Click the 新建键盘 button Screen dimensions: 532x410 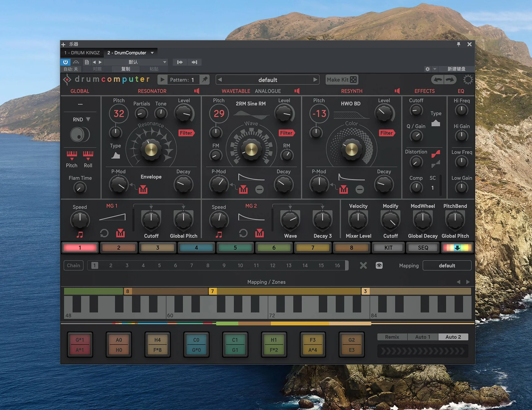point(456,69)
